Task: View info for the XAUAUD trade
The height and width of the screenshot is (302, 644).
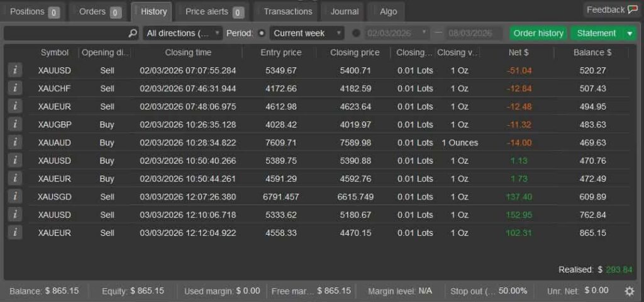Action: click(x=14, y=143)
